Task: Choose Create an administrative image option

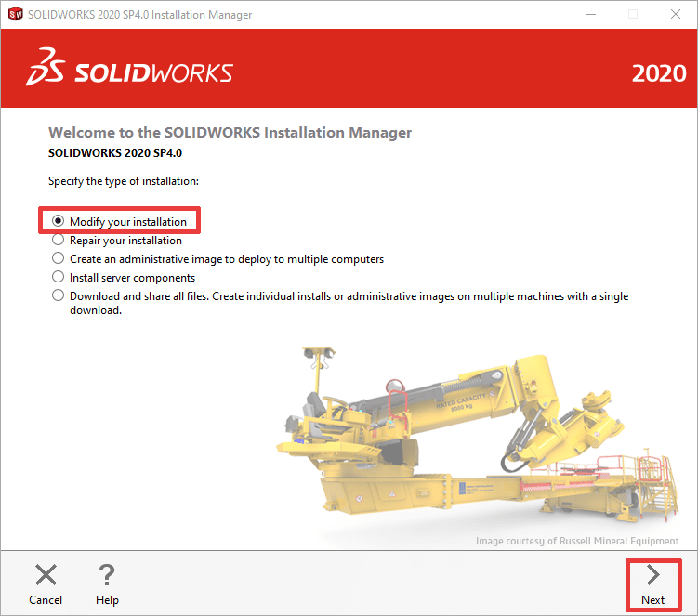Action: pyautogui.click(x=58, y=258)
